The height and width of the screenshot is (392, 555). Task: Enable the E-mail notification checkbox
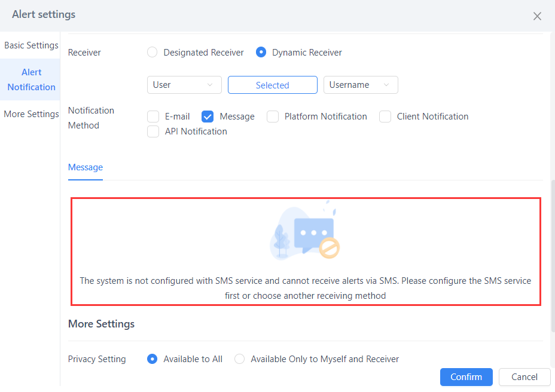[153, 117]
